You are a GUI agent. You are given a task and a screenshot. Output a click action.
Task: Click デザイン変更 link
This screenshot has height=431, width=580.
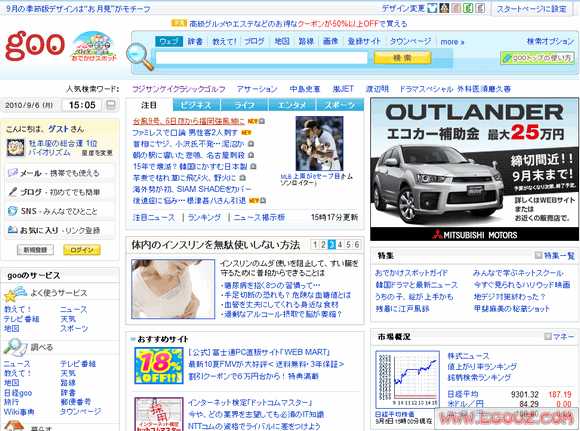(403, 8)
